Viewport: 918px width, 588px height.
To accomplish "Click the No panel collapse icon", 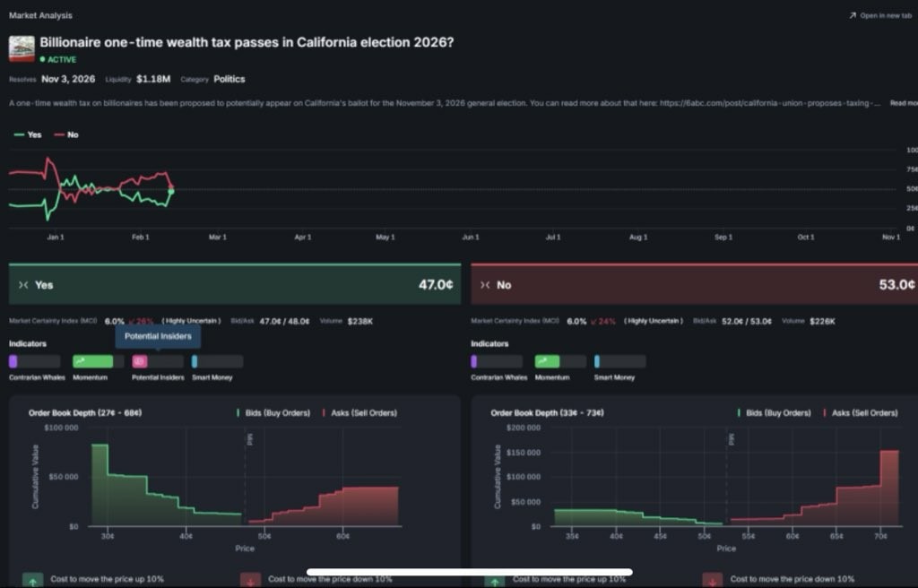I will tap(485, 285).
